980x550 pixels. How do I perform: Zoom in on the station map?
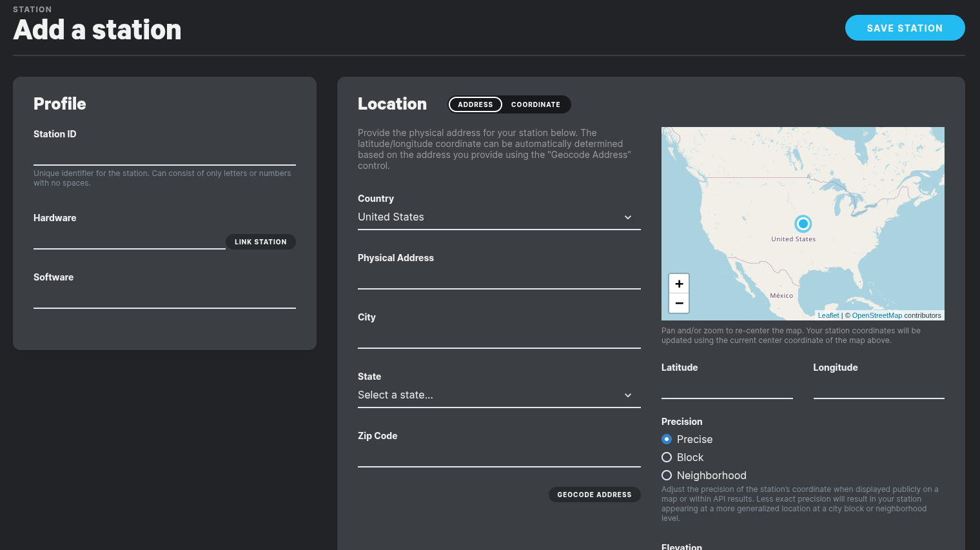click(x=679, y=284)
